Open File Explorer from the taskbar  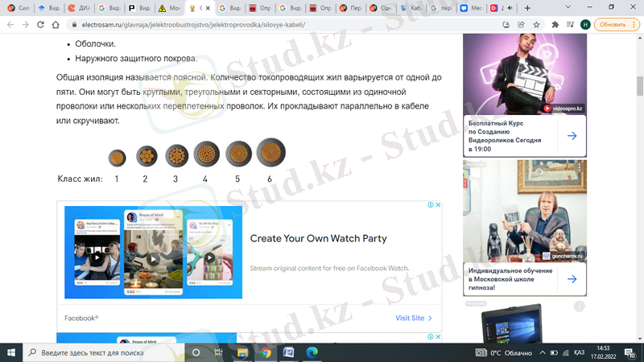coord(242,352)
